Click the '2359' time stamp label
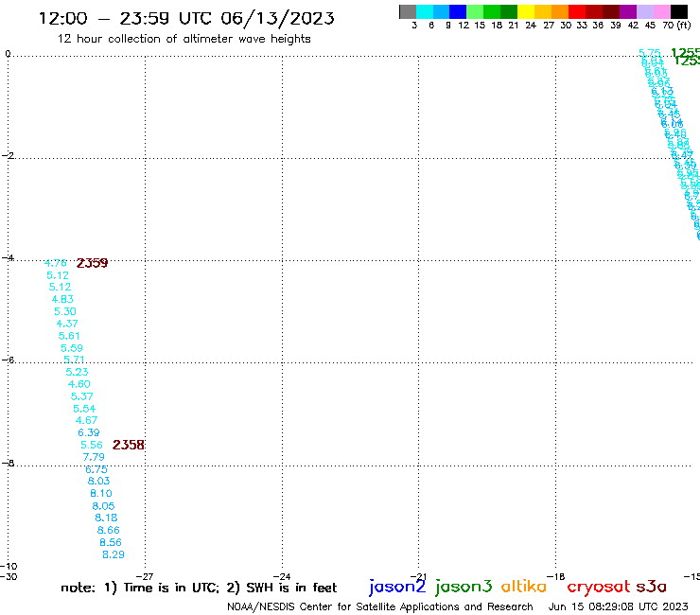Image resolution: width=700 pixels, height=615 pixels. click(92, 263)
